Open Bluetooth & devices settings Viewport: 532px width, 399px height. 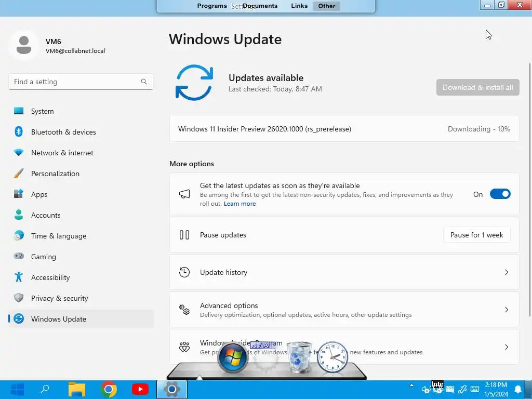[81, 132]
